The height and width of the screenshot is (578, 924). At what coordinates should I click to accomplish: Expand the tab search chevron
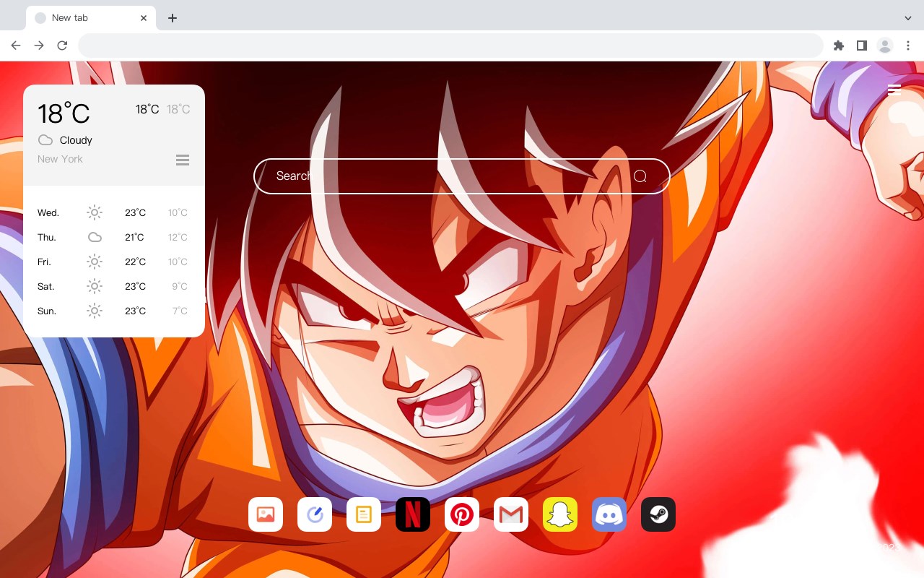[x=908, y=18]
